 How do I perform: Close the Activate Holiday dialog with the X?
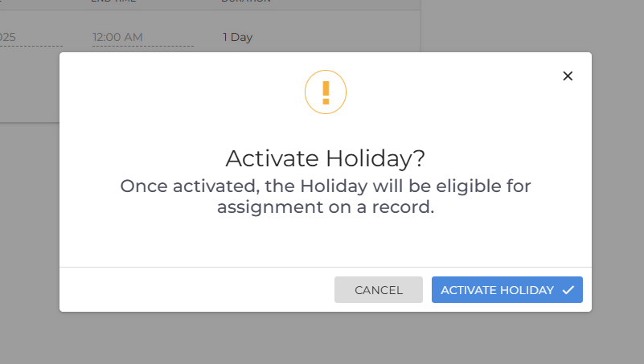568,76
